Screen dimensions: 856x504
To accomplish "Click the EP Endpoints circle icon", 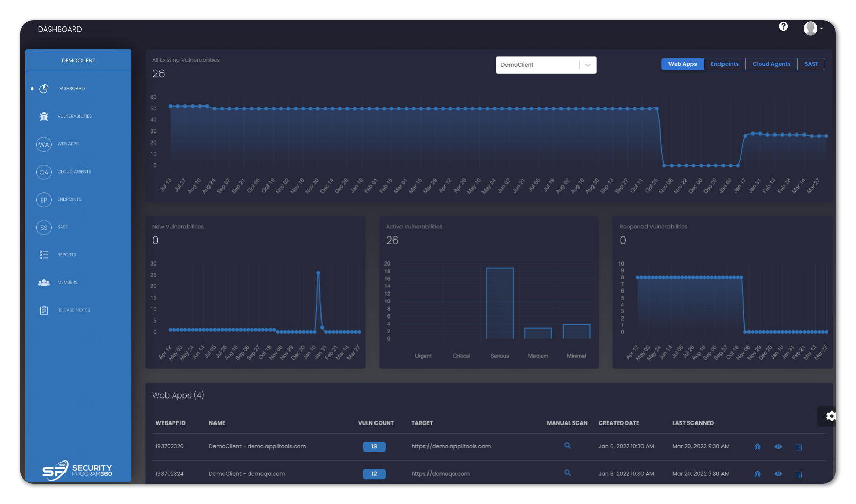I will click(x=44, y=200).
